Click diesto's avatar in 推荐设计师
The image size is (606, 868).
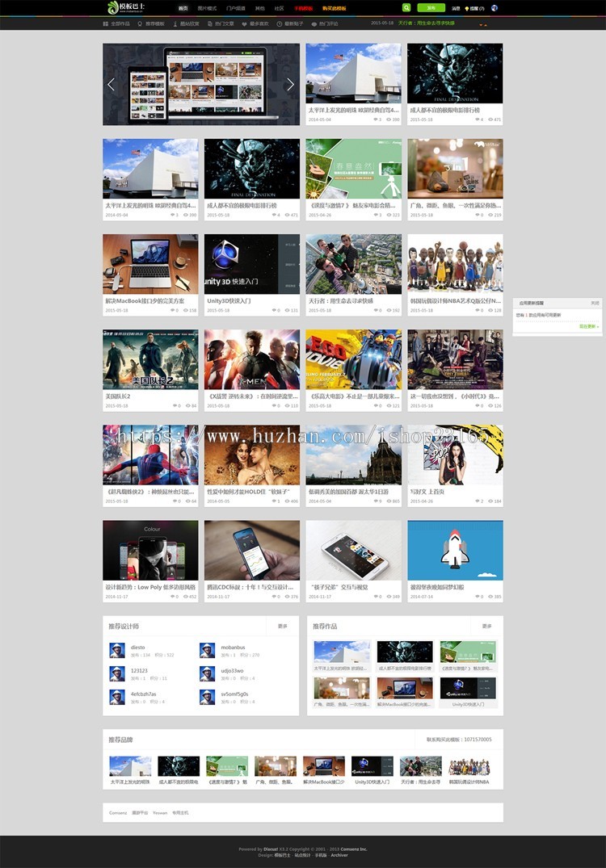pyautogui.click(x=117, y=651)
